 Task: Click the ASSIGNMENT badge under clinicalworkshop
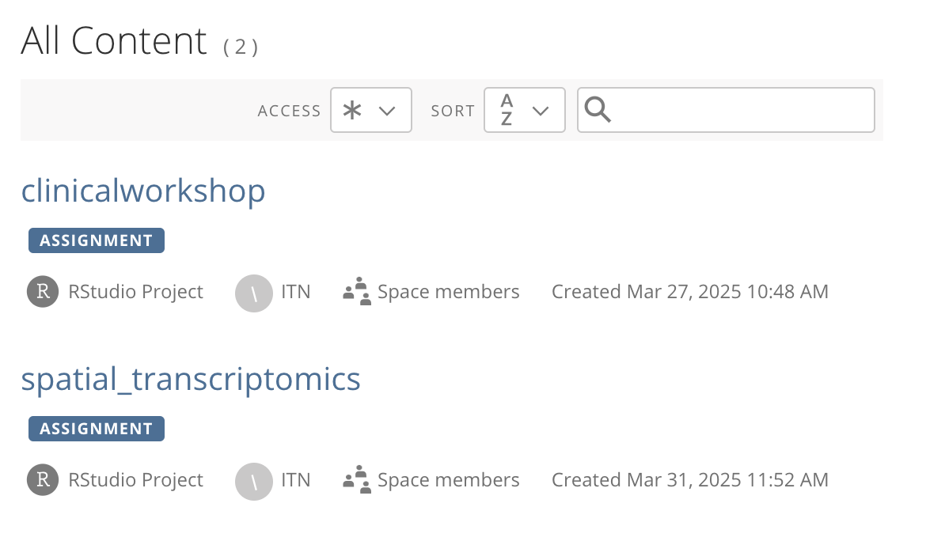tap(97, 240)
